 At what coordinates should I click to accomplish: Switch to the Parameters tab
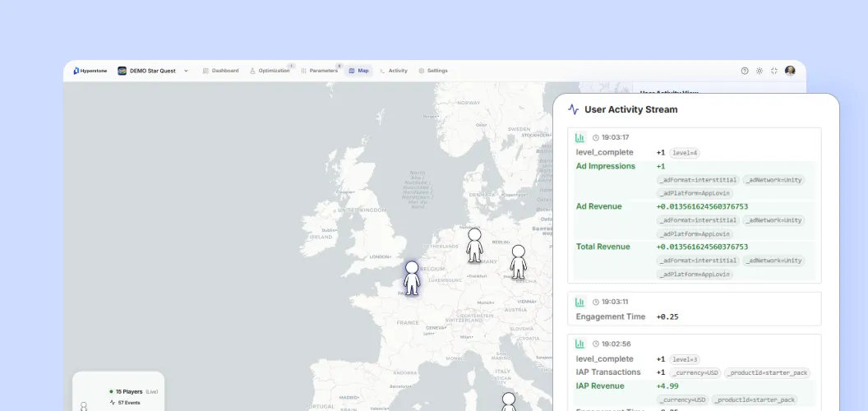[x=320, y=71]
